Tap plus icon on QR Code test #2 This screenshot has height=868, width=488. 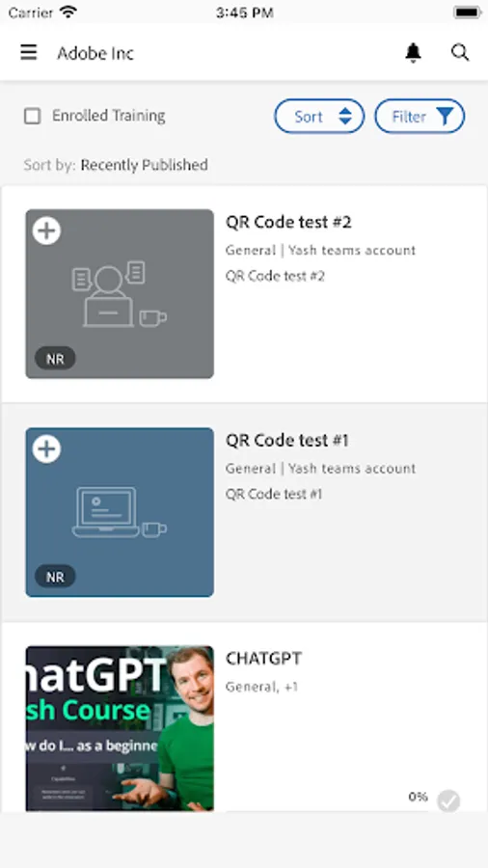click(x=46, y=231)
